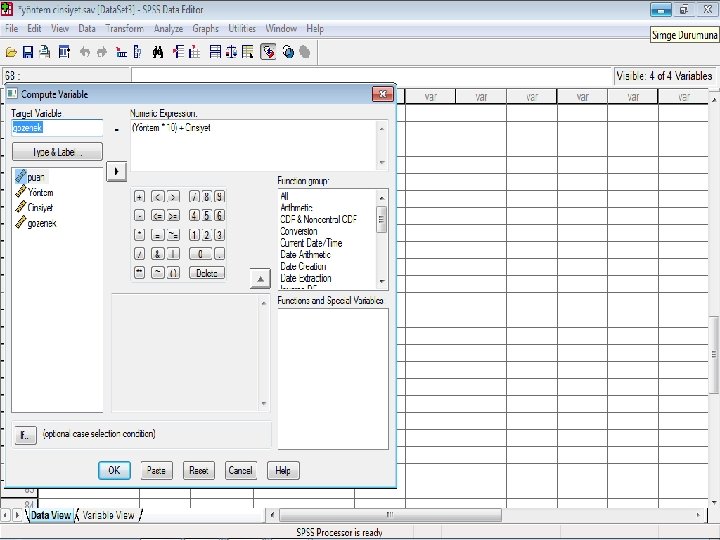
Task: Switch to the Variable View tab
Action: pyautogui.click(x=108, y=515)
